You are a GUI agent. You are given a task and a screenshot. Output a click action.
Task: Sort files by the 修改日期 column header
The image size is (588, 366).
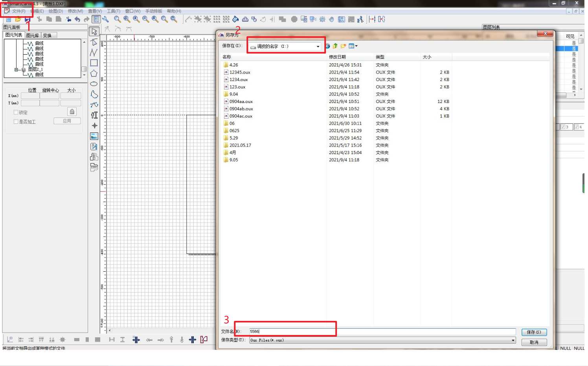coord(350,57)
